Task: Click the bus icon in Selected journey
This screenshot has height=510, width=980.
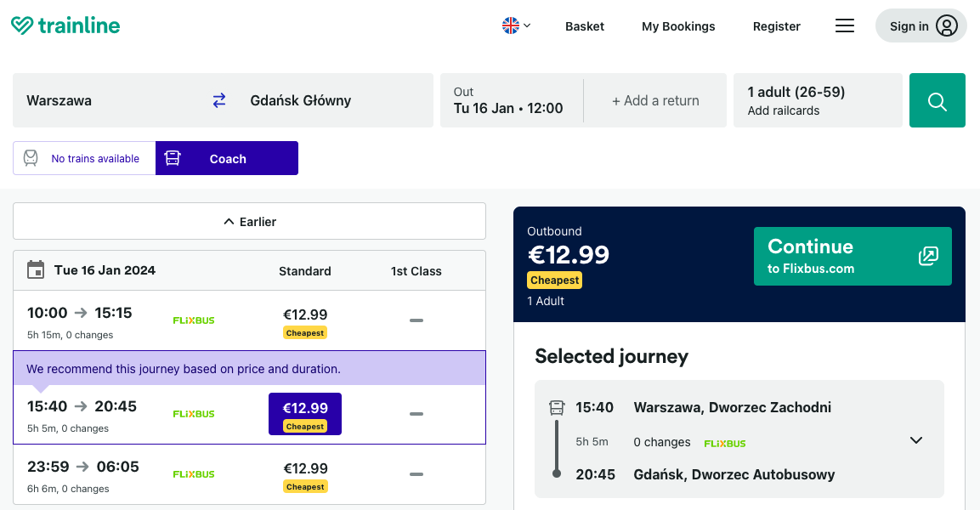Action: tap(557, 407)
